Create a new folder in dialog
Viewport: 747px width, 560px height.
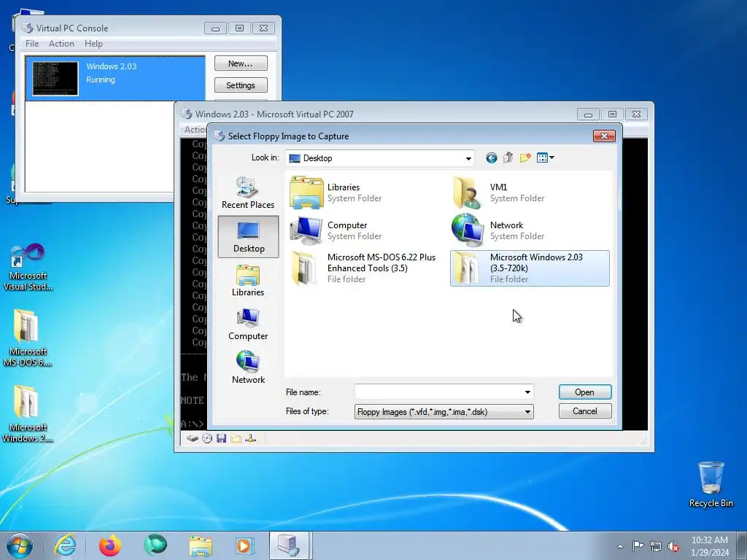[525, 157]
